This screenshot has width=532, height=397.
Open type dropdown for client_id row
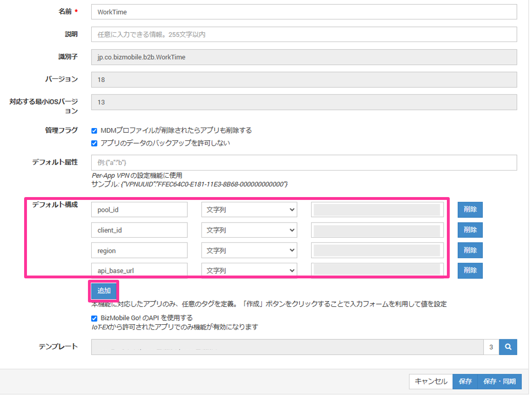tap(249, 230)
